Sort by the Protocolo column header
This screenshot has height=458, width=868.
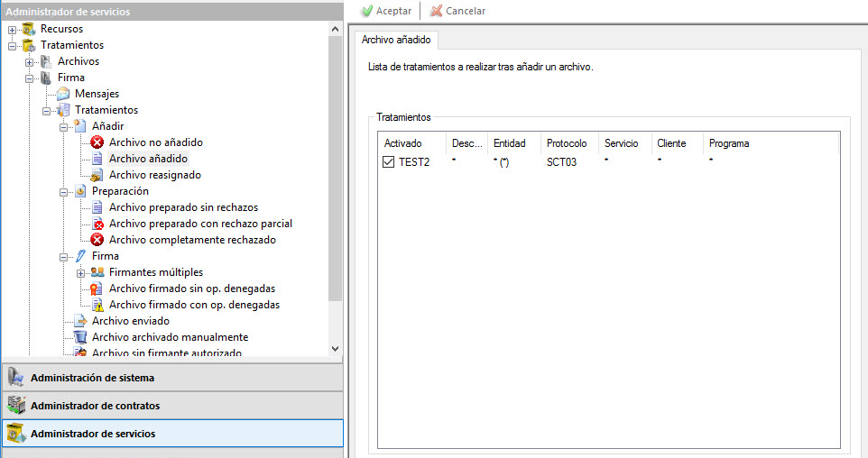pyautogui.click(x=567, y=143)
